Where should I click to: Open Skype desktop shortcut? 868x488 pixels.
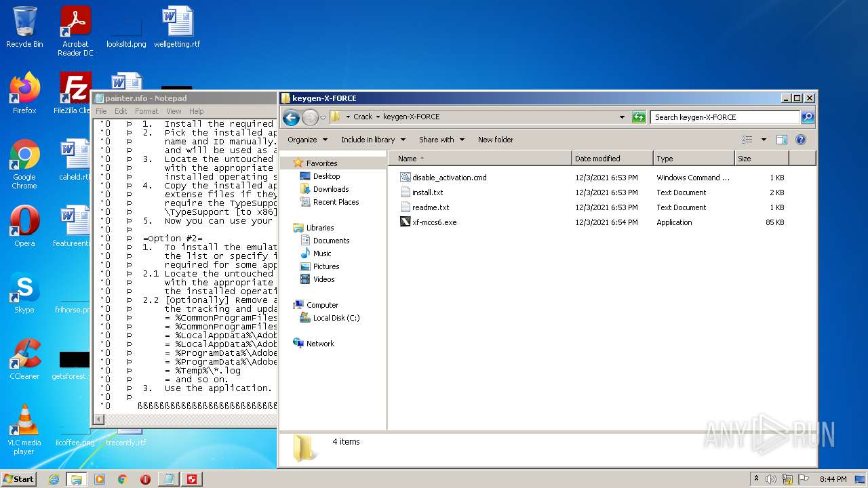24,293
